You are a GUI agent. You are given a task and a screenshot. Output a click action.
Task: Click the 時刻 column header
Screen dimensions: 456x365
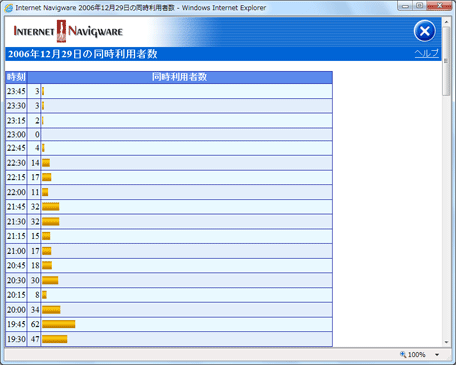(x=16, y=77)
